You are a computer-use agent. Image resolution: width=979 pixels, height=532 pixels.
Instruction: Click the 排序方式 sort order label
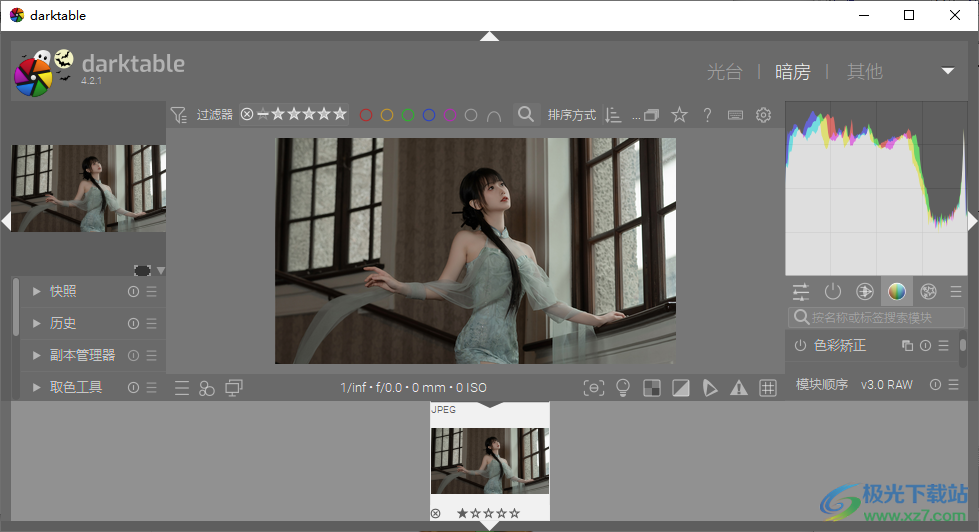click(x=571, y=115)
